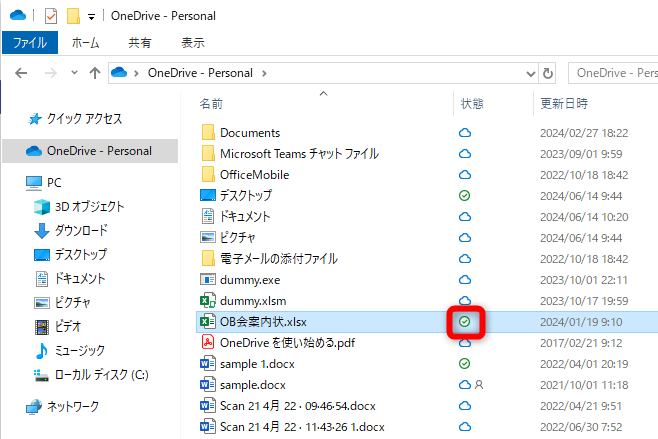
Task: Expand the chevron after OneDrive - Personal in address bar
Action: click(x=264, y=73)
